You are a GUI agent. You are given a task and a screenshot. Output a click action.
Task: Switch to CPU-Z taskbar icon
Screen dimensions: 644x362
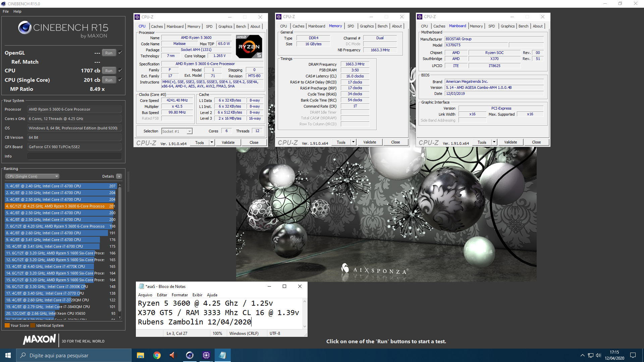pos(206,355)
